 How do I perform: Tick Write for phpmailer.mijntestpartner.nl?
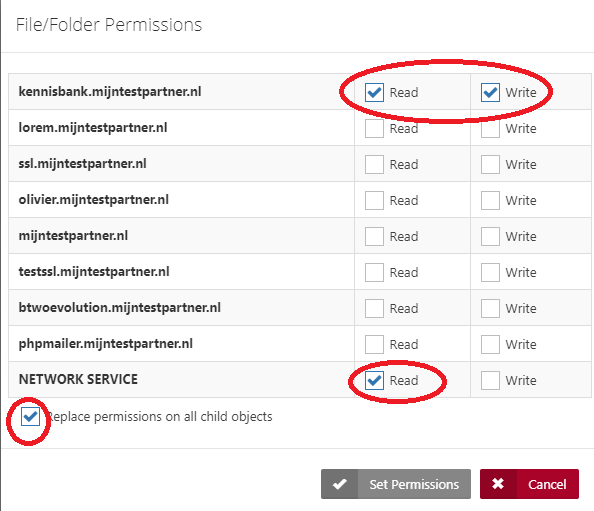pos(490,344)
